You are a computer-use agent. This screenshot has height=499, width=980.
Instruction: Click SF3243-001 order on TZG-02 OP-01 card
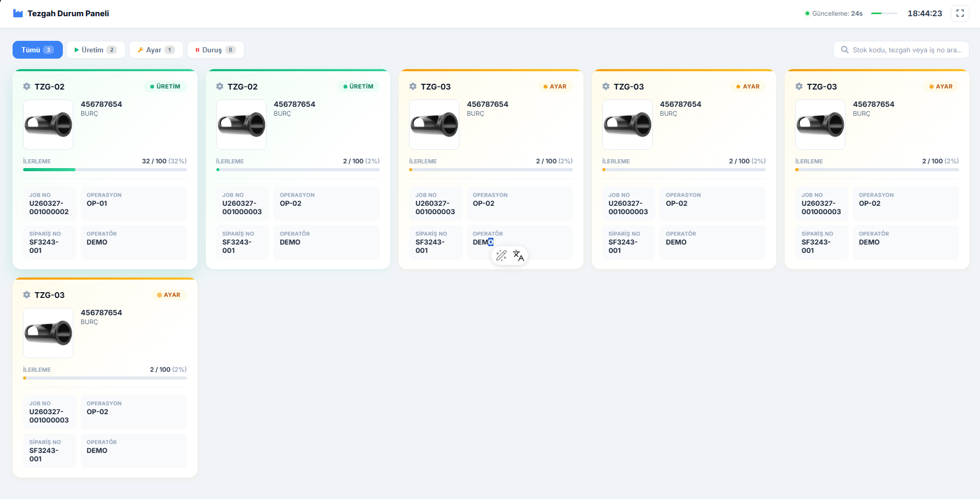(x=44, y=246)
